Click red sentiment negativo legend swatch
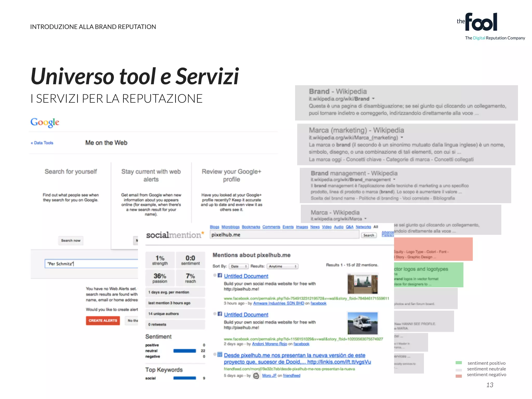Image resolution: width=532 pixels, height=399 pixels. point(459,376)
